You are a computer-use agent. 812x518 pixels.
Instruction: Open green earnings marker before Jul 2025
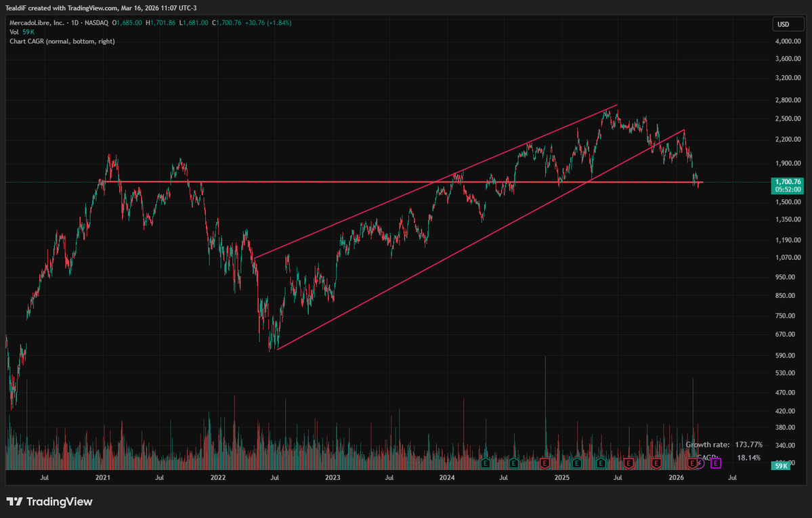pos(601,463)
